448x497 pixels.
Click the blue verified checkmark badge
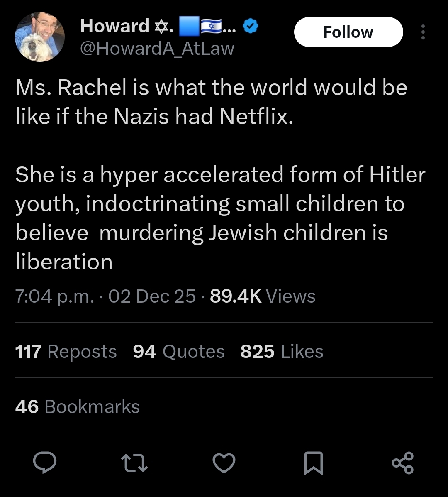(x=251, y=26)
